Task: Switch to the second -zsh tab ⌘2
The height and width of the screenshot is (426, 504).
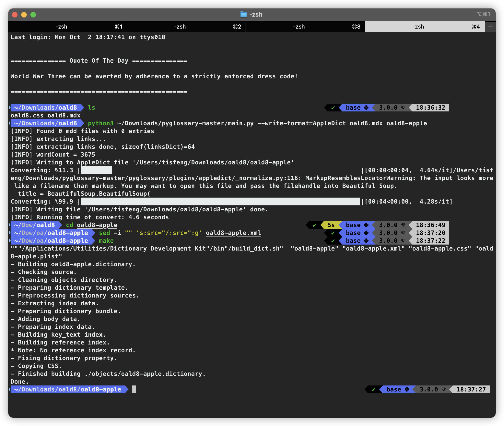Action: (186, 26)
